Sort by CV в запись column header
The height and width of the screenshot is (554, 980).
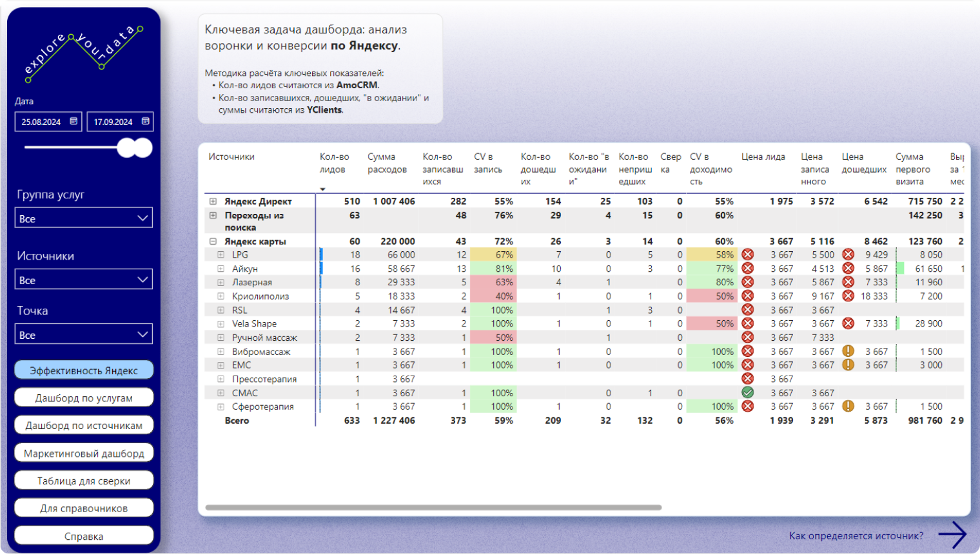point(488,163)
